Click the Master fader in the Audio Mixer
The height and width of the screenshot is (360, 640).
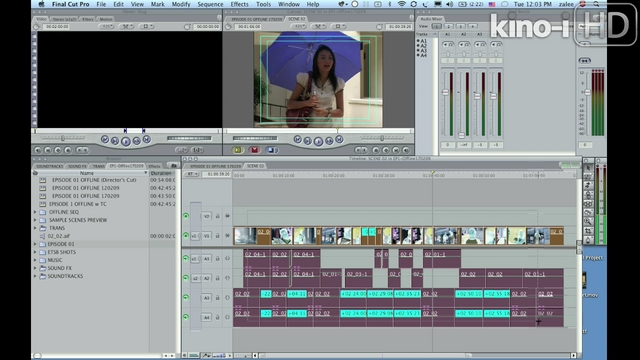pos(587,93)
